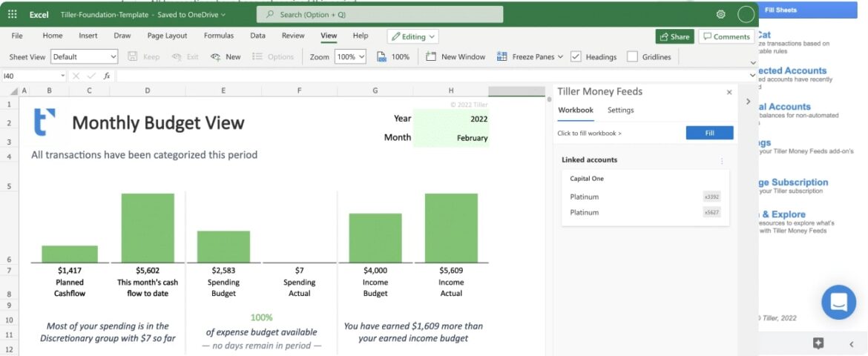868x356 pixels.
Task: Switch to the Review tab
Action: pyautogui.click(x=293, y=36)
